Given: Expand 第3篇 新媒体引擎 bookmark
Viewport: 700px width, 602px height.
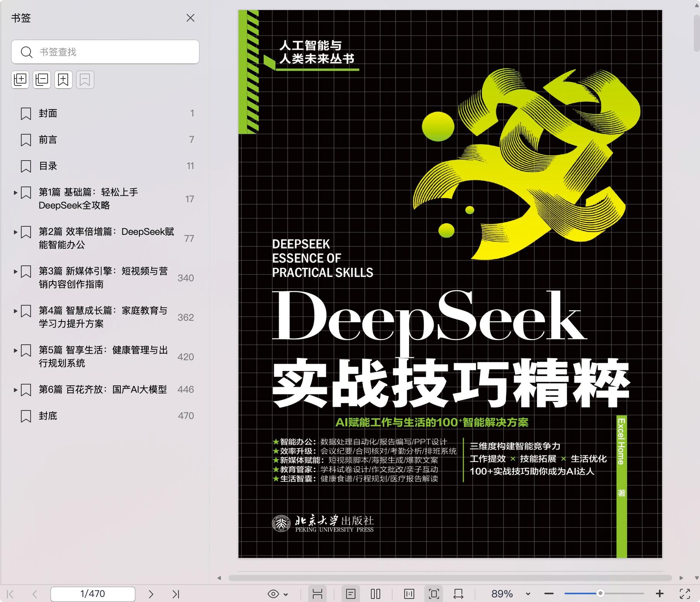Looking at the screenshot, I should point(15,271).
